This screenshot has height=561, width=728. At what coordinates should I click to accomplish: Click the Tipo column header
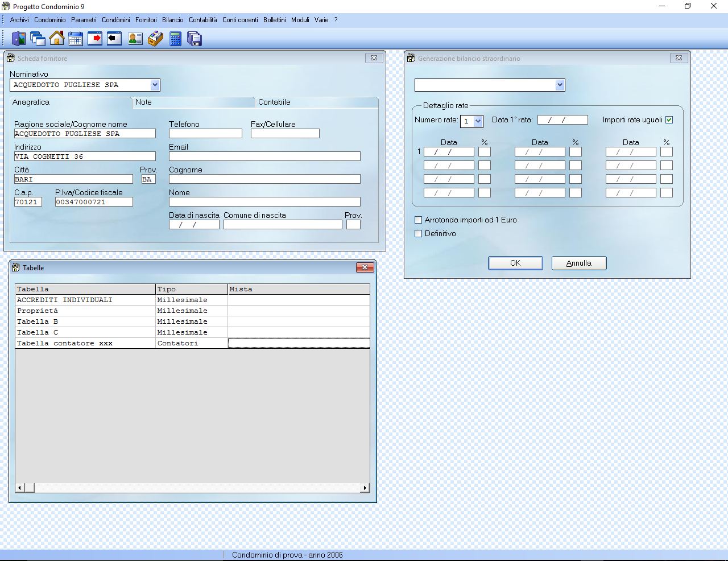[192, 289]
